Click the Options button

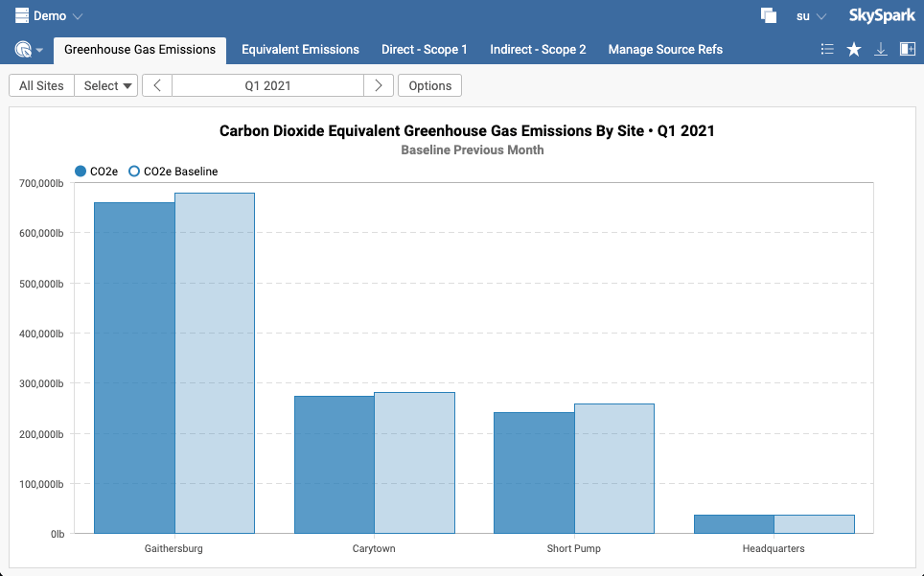[x=429, y=86]
